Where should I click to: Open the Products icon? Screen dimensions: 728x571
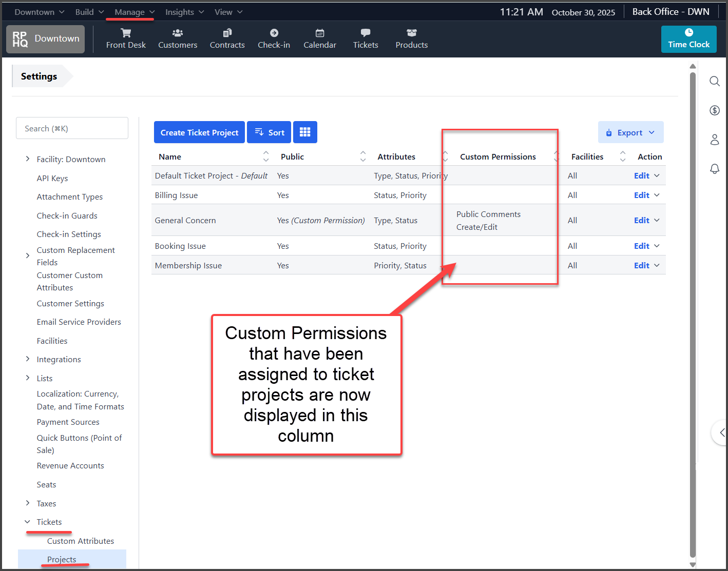[411, 33]
